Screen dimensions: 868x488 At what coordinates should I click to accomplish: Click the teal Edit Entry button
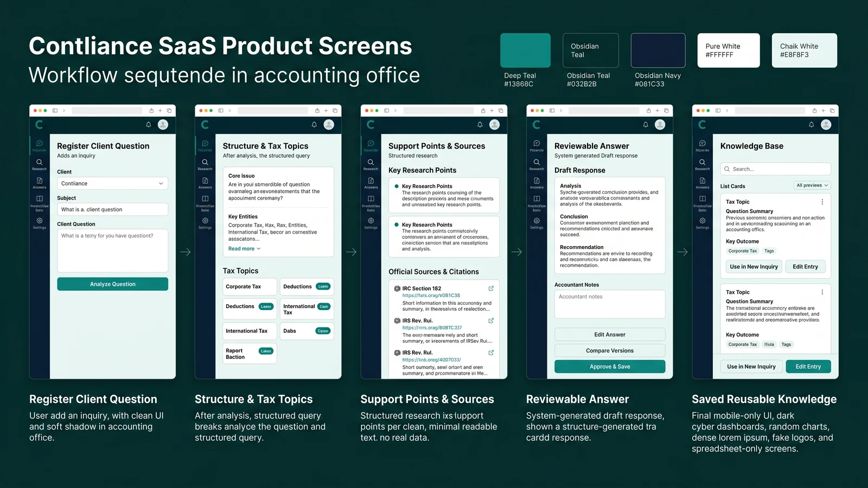pyautogui.click(x=808, y=367)
